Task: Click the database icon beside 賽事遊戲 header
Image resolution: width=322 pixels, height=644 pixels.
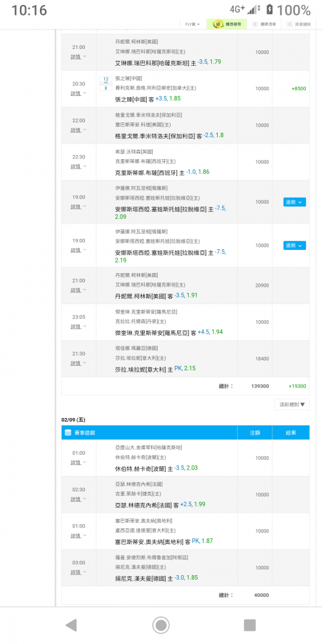Action: pyautogui.click(x=68, y=433)
